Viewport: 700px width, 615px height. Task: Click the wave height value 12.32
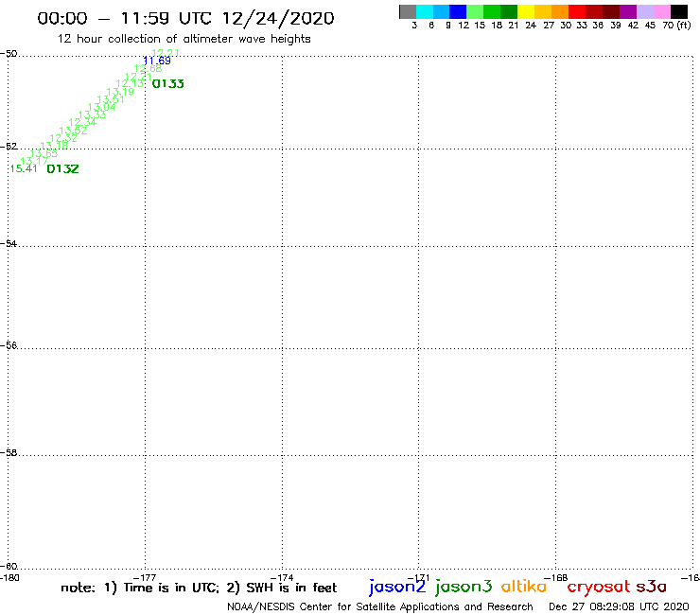point(63,138)
